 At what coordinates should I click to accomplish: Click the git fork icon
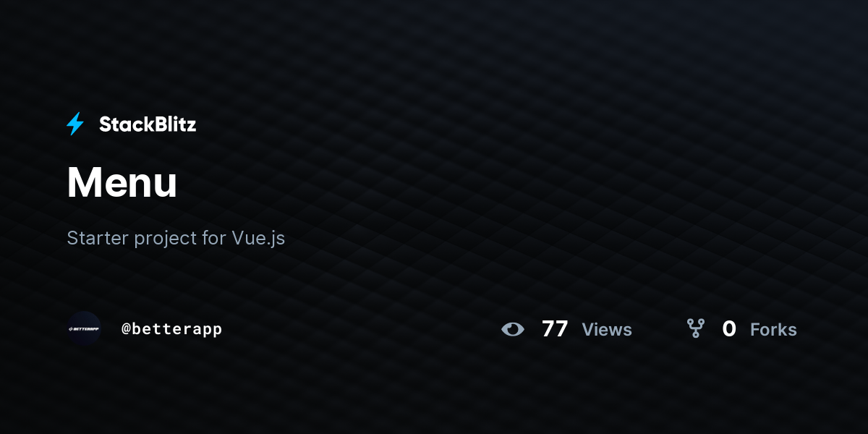point(696,329)
